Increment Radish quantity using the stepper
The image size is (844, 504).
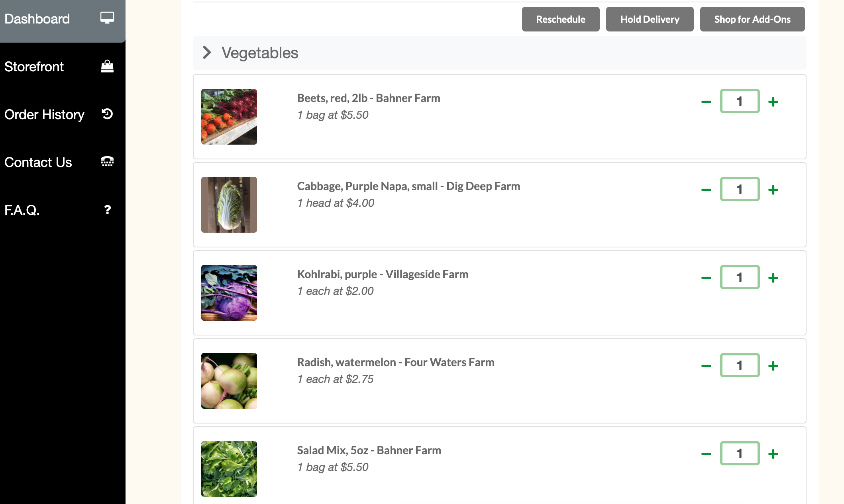(773, 365)
